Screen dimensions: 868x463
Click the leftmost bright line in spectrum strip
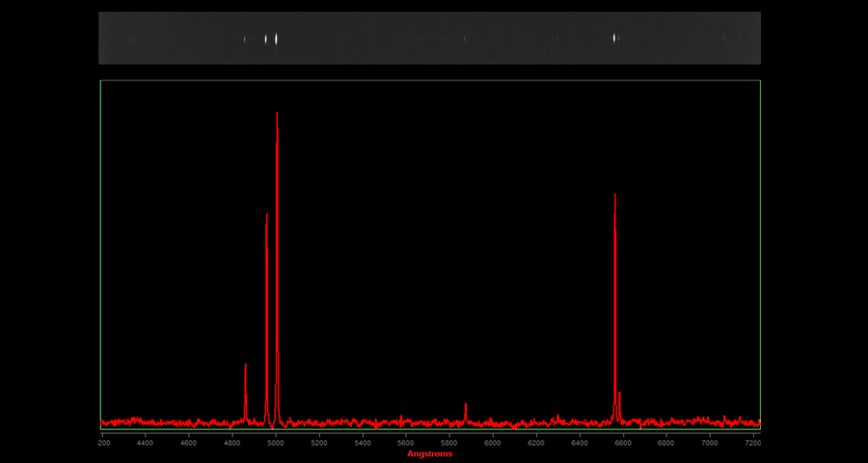[245, 40]
